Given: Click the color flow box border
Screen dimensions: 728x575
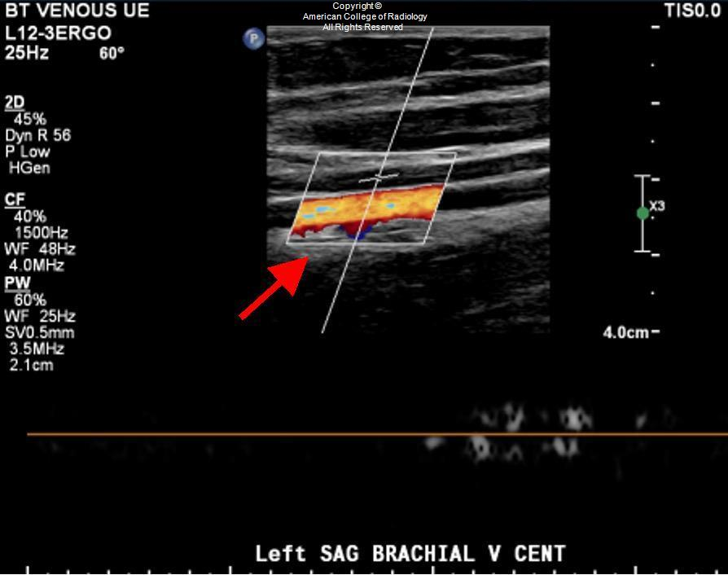Looking at the screenshot, I should [x=372, y=199].
